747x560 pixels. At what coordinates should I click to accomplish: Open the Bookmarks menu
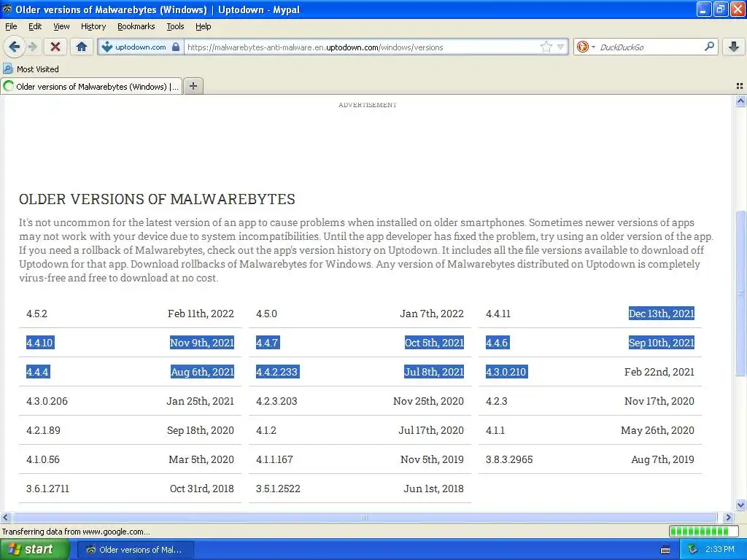coord(136,26)
